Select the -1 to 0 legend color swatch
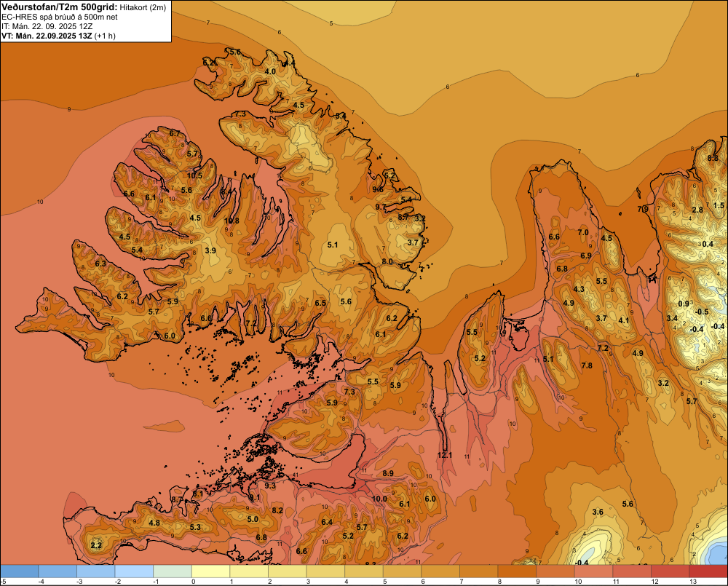Viewport: 728px width, 586px height. point(173,571)
